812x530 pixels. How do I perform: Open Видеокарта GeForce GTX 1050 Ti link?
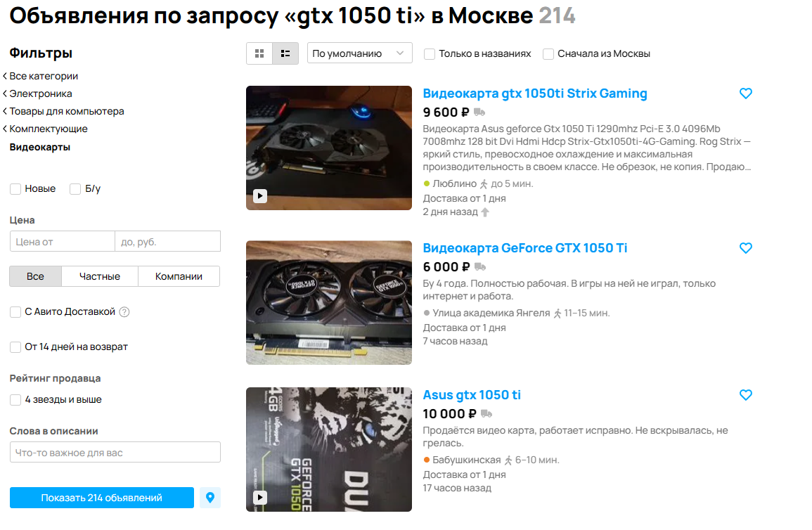coord(524,248)
